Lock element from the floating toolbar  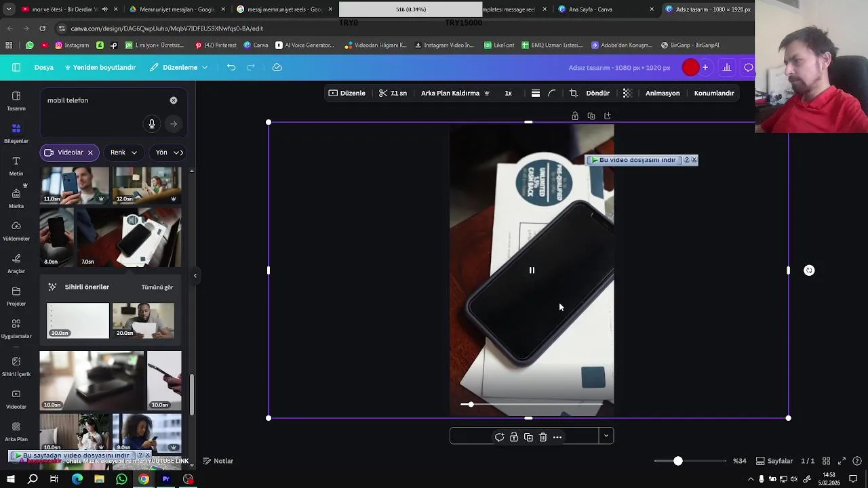point(514,437)
